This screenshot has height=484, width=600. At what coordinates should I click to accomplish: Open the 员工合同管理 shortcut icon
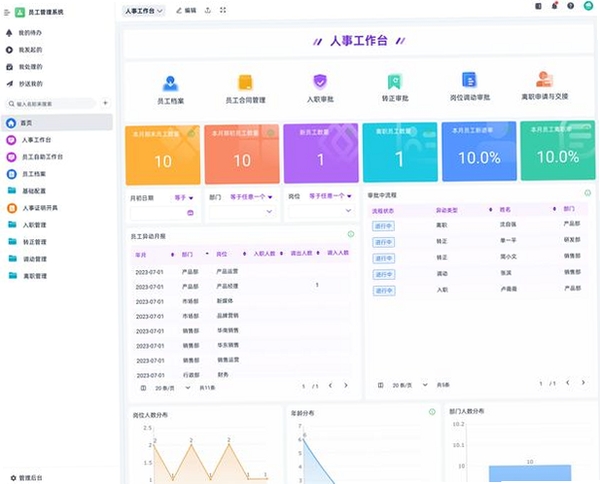click(245, 83)
